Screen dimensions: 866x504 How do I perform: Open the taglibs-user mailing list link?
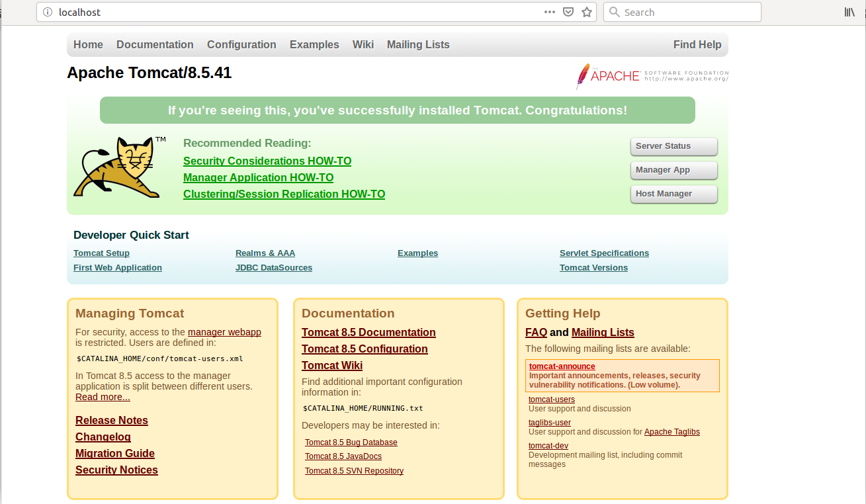550,423
